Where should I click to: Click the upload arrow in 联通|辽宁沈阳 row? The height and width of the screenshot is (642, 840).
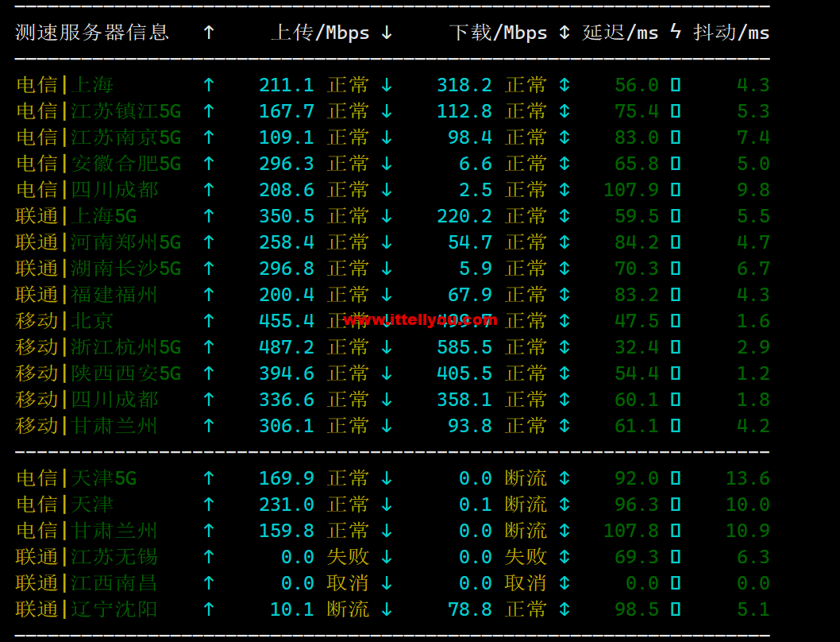tap(209, 609)
